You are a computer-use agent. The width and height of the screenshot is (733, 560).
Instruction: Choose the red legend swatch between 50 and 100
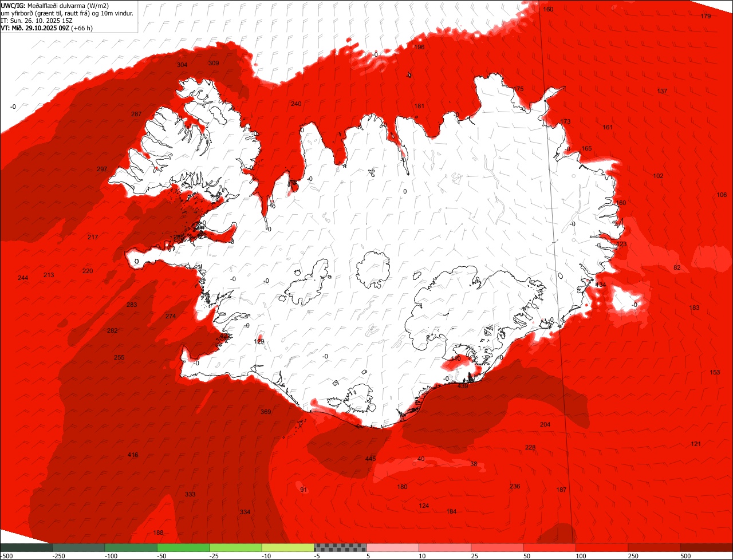(549, 547)
